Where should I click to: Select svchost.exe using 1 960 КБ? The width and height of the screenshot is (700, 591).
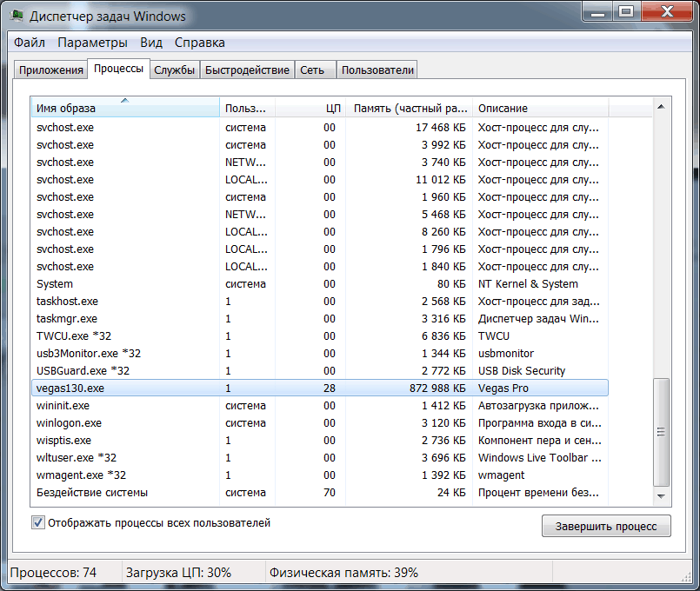[x=320, y=196]
